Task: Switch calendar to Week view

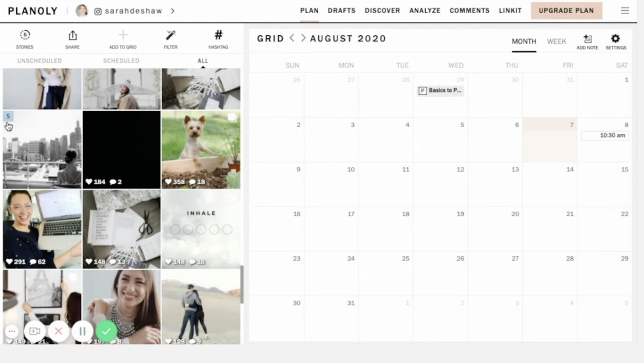Action: click(x=556, y=41)
